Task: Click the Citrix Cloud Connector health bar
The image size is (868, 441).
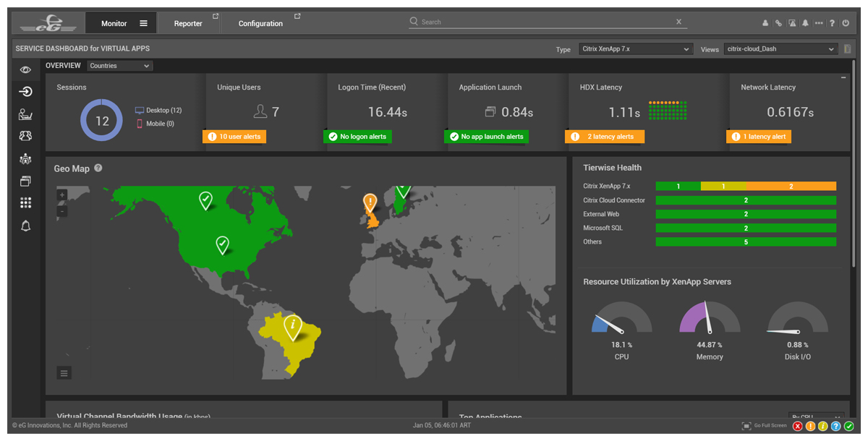Action: [746, 200]
